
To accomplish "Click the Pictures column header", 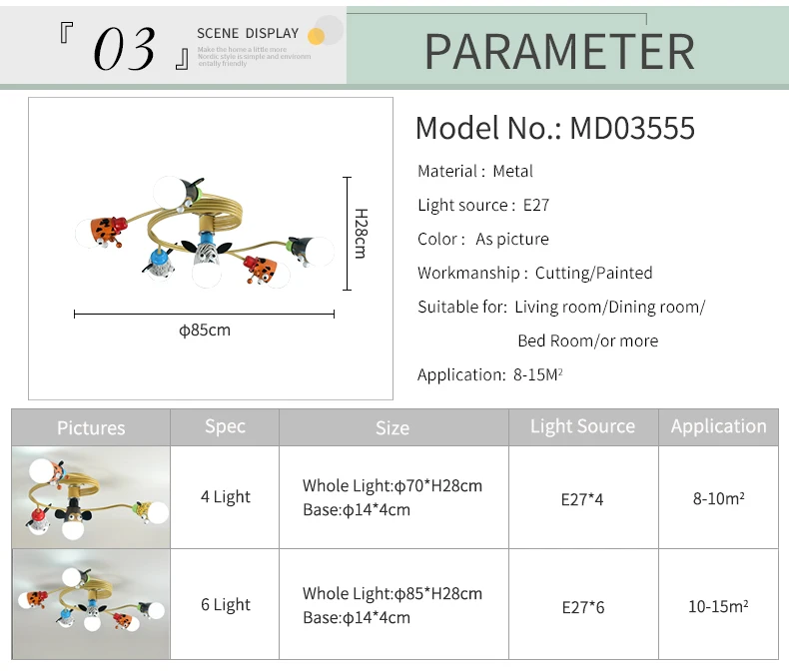I will coord(91,427).
